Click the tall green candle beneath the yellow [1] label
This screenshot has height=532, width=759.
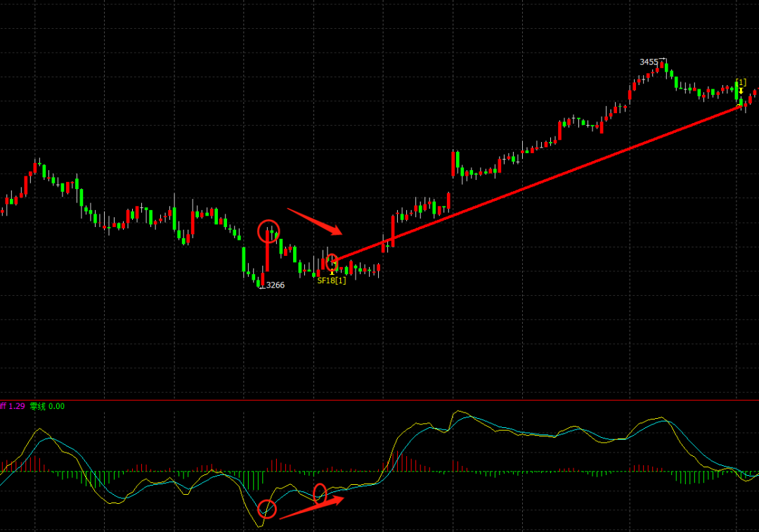(x=738, y=92)
